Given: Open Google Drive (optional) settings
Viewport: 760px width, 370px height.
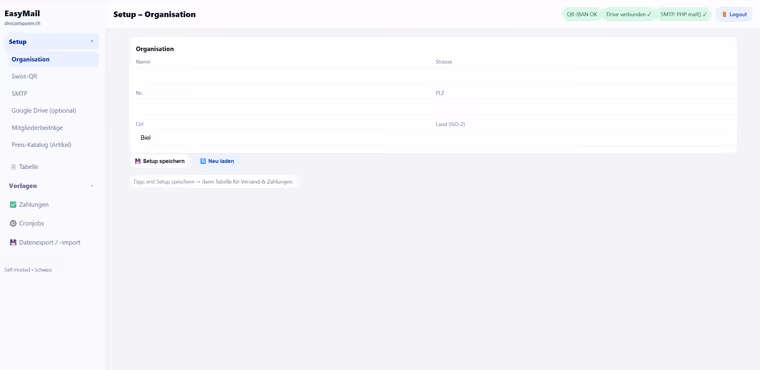Looking at the screenshot, I should tap(44, 111).
